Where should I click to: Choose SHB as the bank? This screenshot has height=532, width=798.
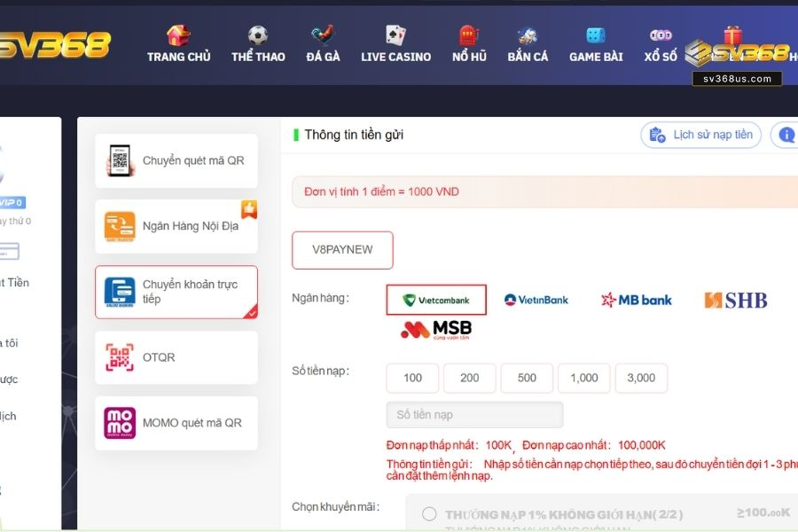pos(735,301)
